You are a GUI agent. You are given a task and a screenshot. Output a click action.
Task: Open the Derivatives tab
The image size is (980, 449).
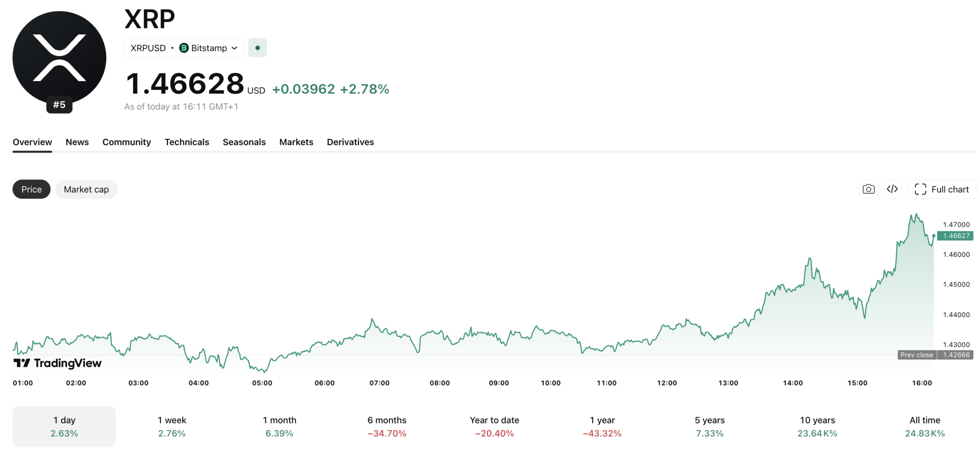click(x=350, y=142)
